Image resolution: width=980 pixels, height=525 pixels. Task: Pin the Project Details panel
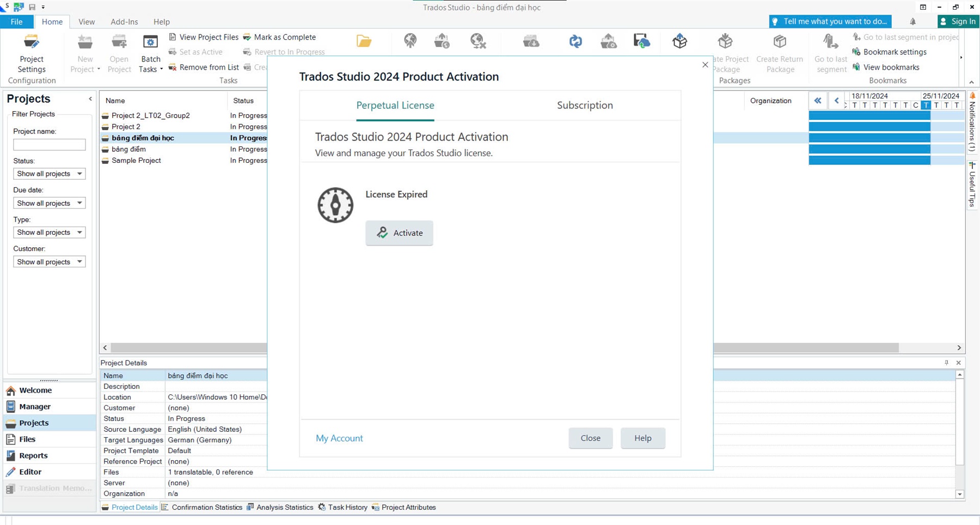point(946,363)
